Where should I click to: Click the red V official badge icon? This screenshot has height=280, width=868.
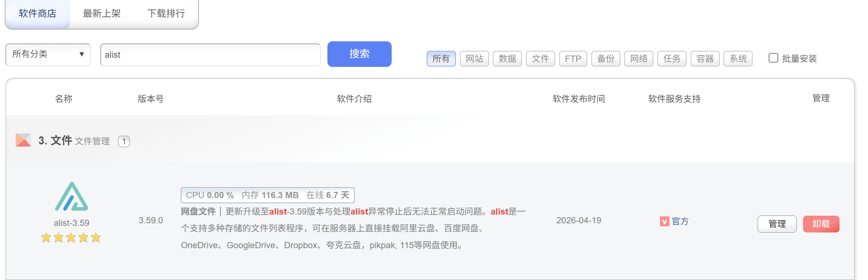(x=664, y=221)
